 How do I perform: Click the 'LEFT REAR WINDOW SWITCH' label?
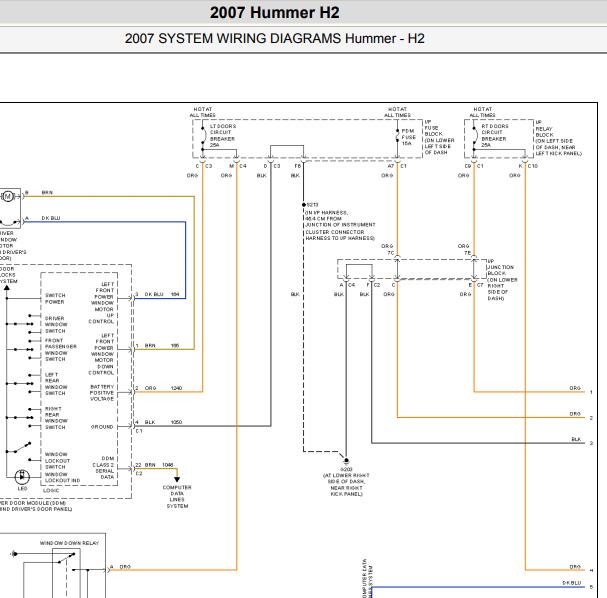click(56, 384)
